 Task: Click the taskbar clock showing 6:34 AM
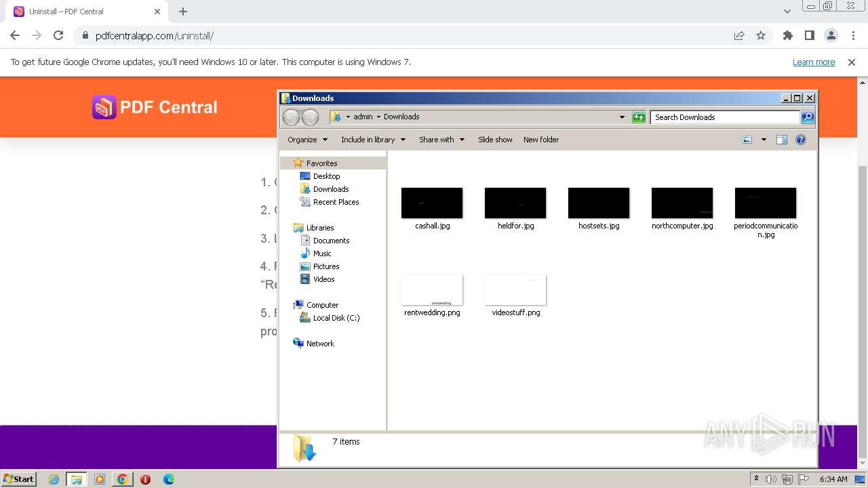click(x=833, y=479)
